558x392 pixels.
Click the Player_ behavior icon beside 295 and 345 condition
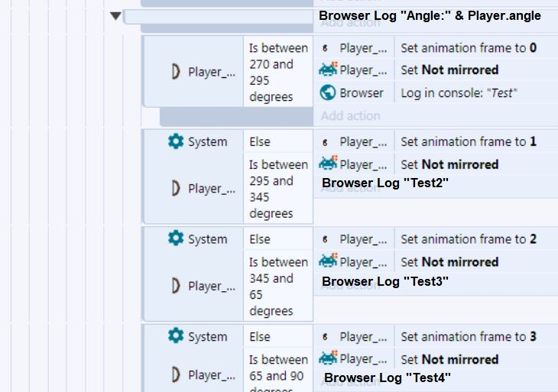click(x=176, y=188)
